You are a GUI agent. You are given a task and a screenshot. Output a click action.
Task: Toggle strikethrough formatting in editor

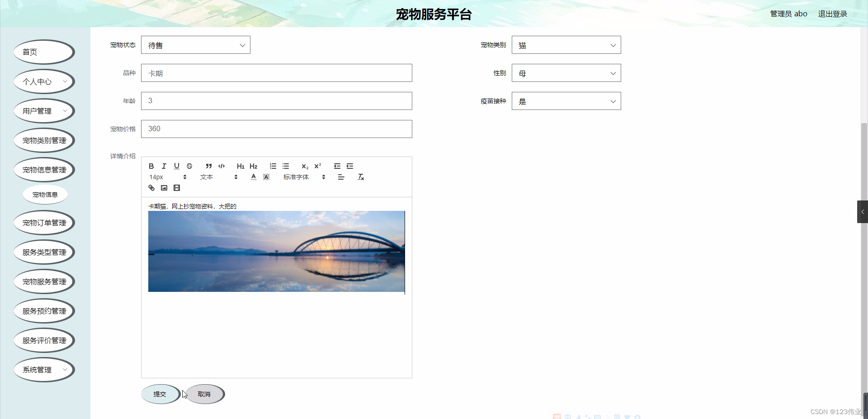pyautogui.click(x=189, y=166)
